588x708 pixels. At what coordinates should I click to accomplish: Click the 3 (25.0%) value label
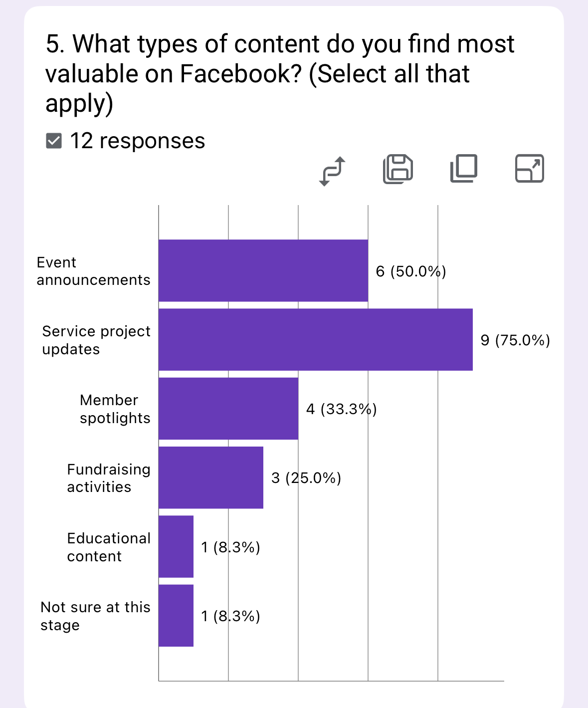pyautogui.click(x=306, y=478)
